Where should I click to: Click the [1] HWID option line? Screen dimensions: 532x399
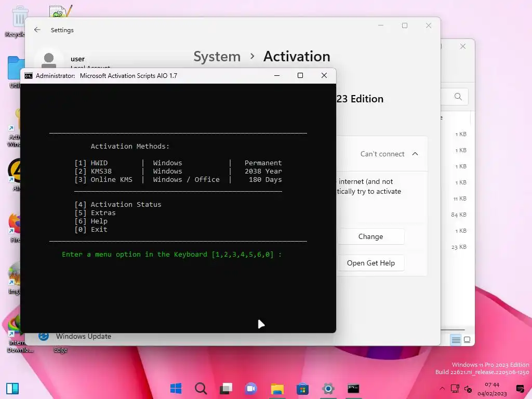tap(178, 163)
